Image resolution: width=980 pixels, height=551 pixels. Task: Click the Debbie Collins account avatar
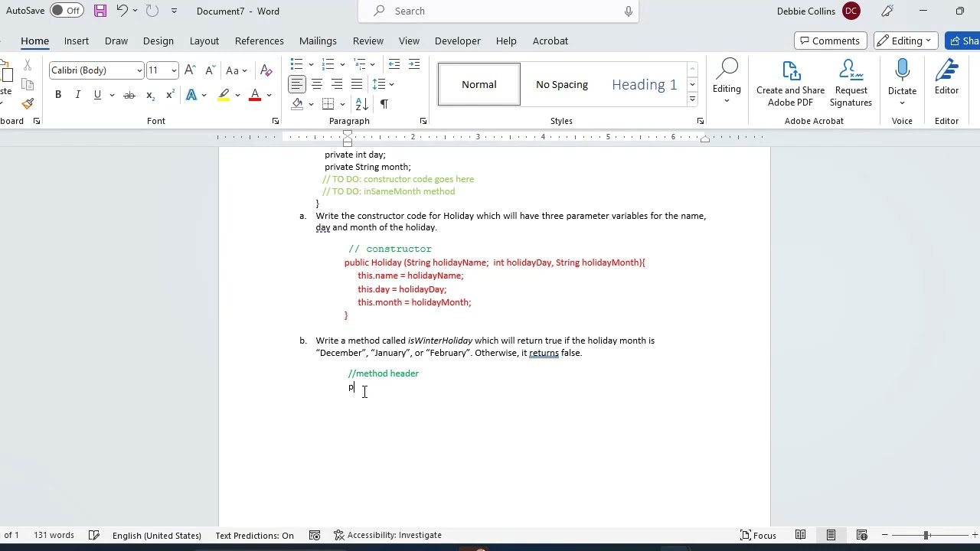click(x=851, y=11)
